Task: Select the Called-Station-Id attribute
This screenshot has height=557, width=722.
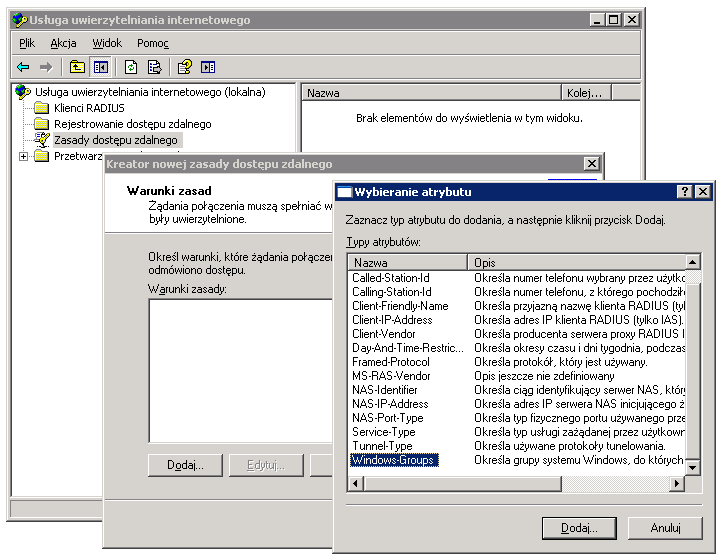Action: point(391,278)
